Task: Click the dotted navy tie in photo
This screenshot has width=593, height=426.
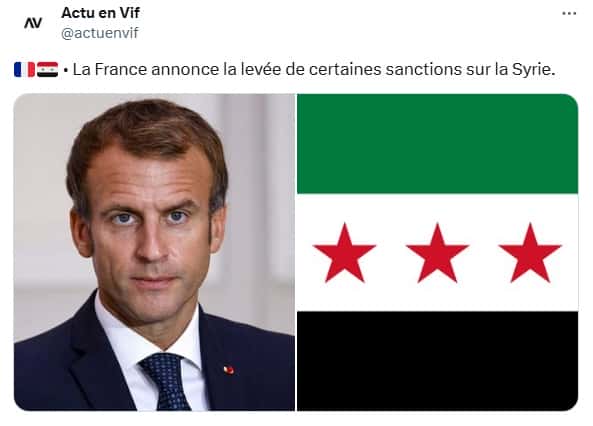Action: (x=166, y=381)
